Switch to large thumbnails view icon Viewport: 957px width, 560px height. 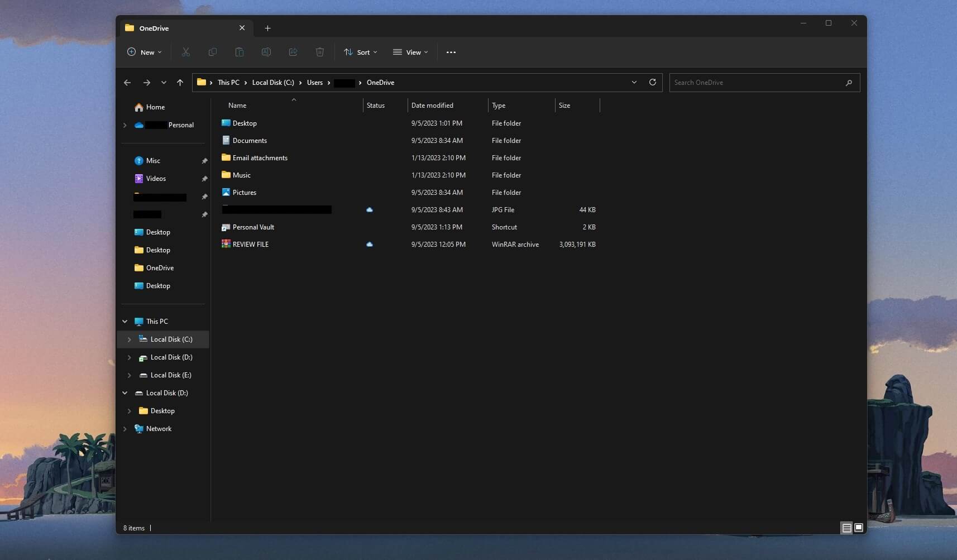pyautogui.click(x=859, y=528)
